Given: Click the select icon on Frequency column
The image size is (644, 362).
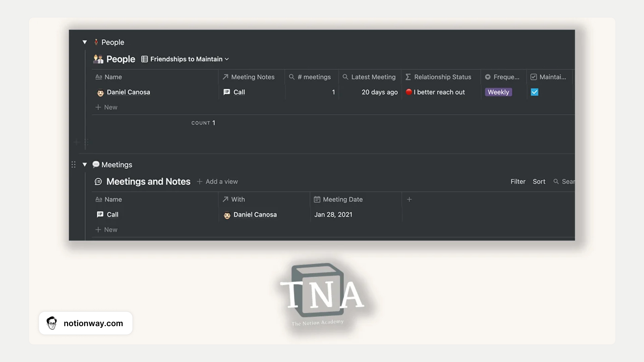Looking at the screenshot, I should (488, 77).
